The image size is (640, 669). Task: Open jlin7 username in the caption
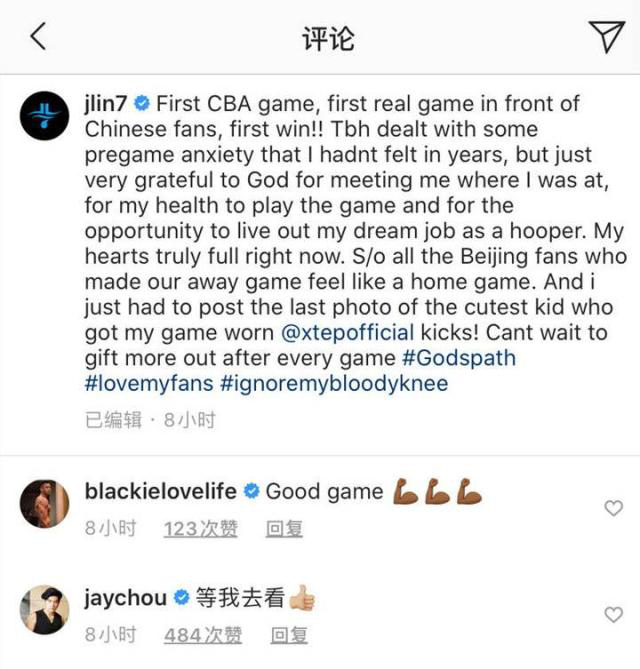tap(105, 104)
